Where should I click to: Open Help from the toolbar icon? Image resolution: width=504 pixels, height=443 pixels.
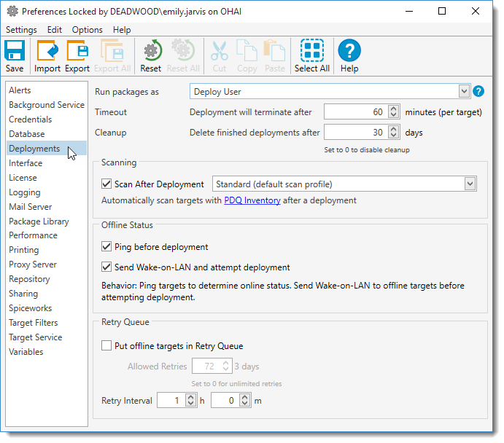tap(349, 52)
